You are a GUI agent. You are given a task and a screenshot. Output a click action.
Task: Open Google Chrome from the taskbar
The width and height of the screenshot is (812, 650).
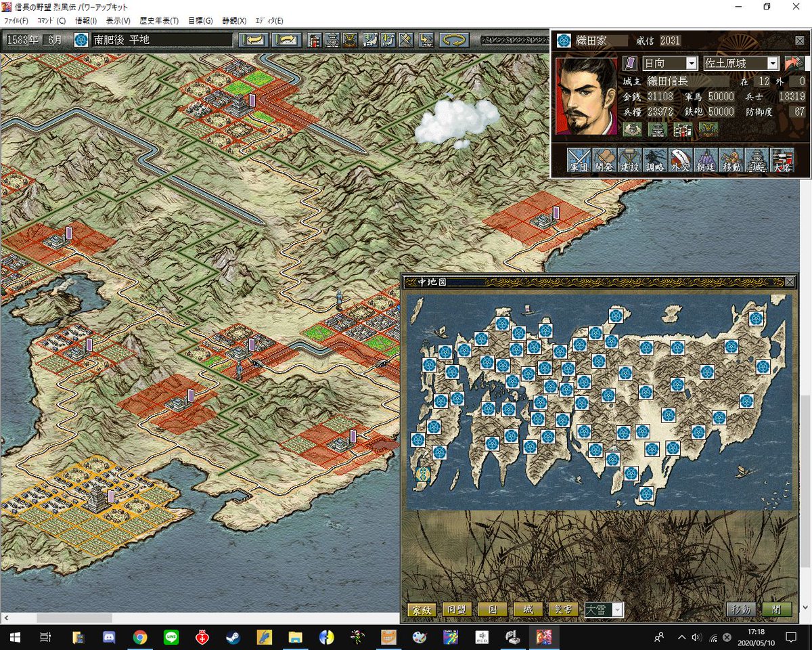tap(140, 637)
